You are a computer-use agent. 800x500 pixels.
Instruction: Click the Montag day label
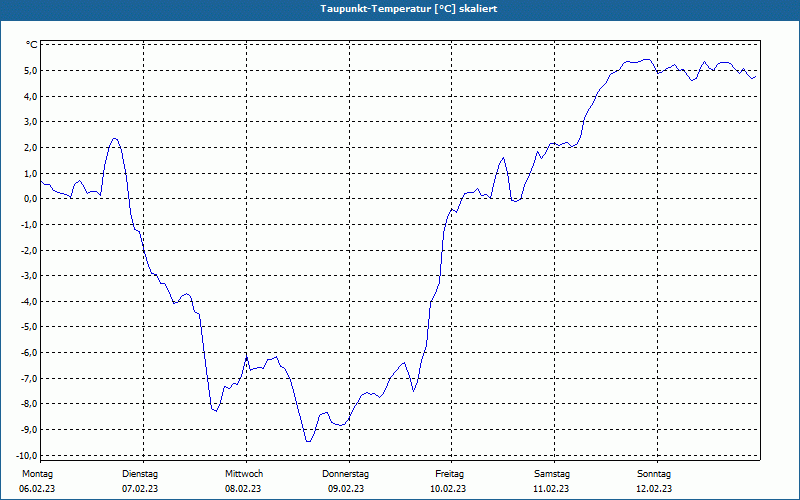click(x=37, y=474)
